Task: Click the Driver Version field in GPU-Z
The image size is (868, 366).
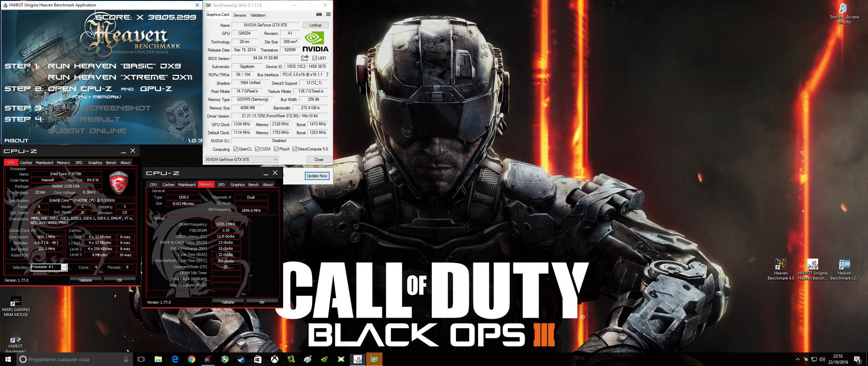Action: click(x=280, y=116)
